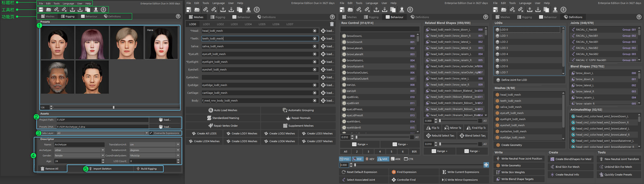Image resolution: width=644 pixels, height=184 pixels.
Task: Click the alert icon in the Definitions panel toolbar
Action: pos(563,10)
